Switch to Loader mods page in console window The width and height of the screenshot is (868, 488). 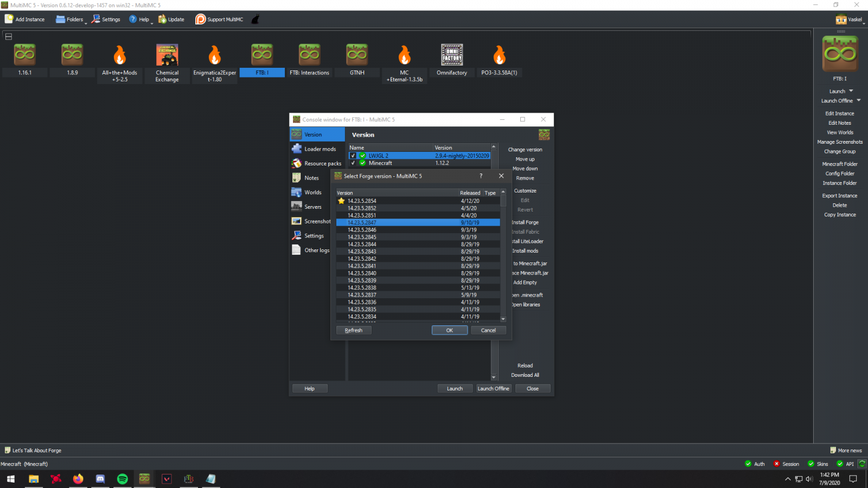pyautogui.click(x=317, y=149)
